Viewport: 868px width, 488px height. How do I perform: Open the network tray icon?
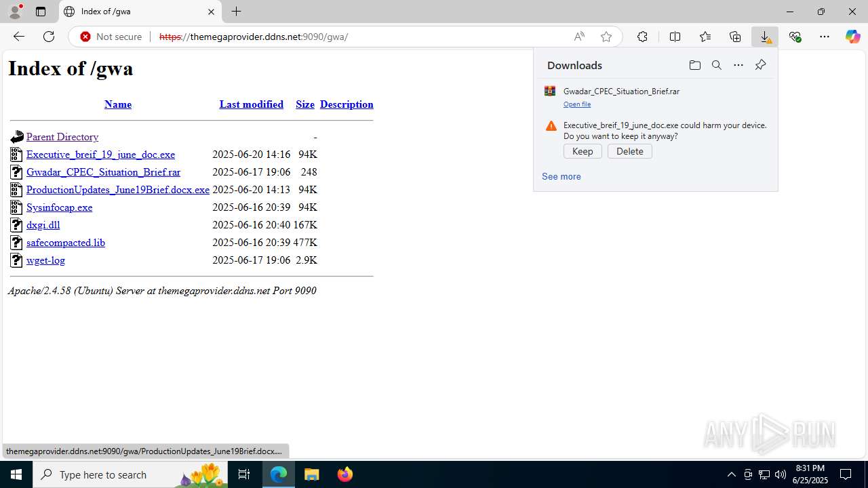tap(764, 474)
